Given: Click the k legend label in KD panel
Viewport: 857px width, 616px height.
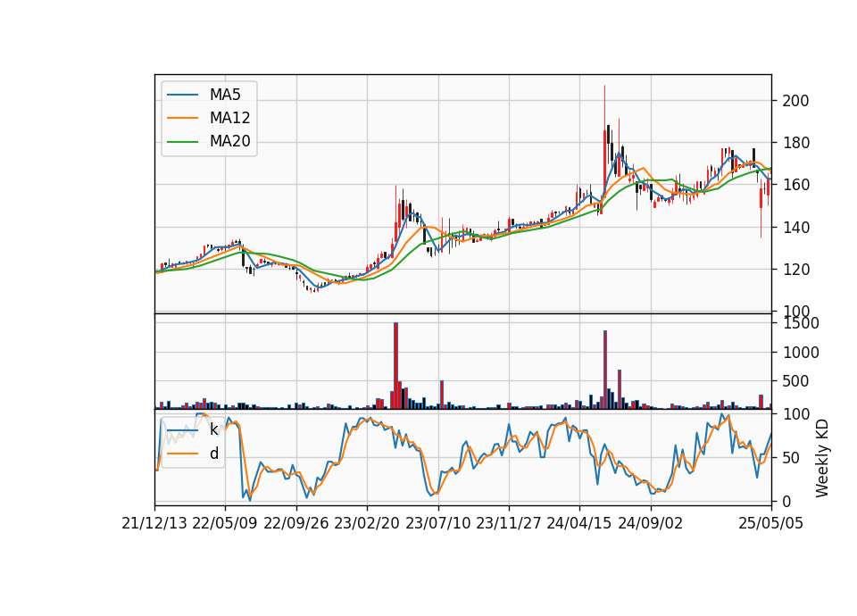Looking at the screenshot, I should click(x=213, y=429).
